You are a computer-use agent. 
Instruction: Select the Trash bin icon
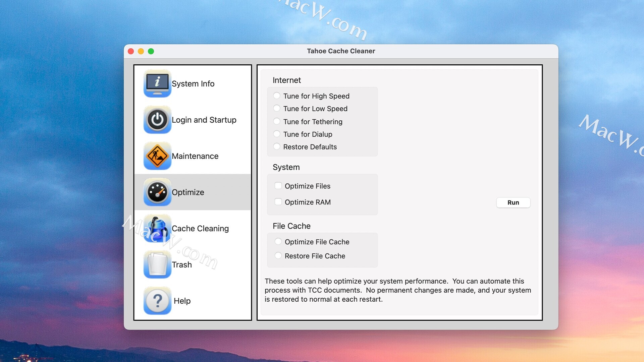click(157, 264)
